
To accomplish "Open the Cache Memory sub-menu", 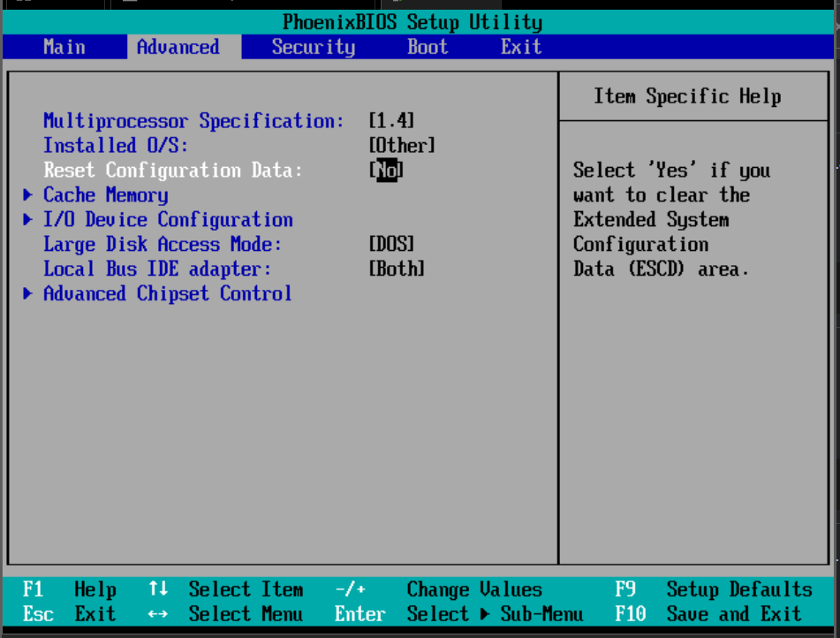I will tap(106, 195).
